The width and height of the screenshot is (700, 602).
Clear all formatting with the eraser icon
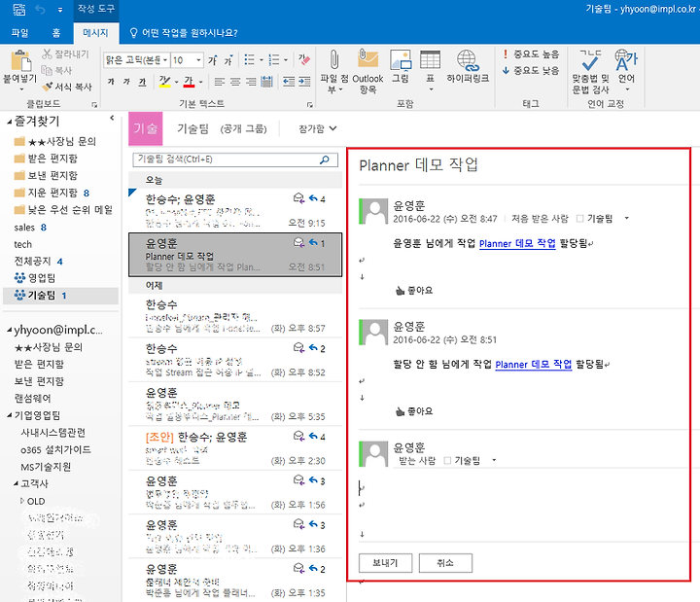[304, 59]
